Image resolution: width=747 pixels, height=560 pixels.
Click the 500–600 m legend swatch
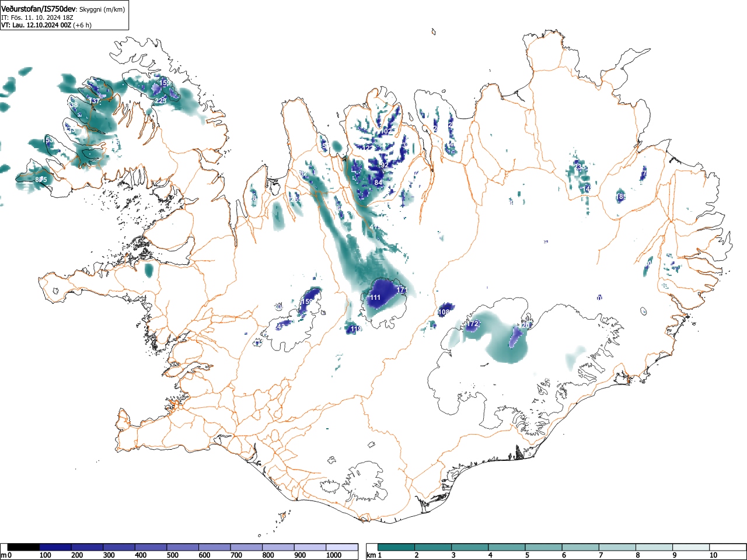coord(183,547)
